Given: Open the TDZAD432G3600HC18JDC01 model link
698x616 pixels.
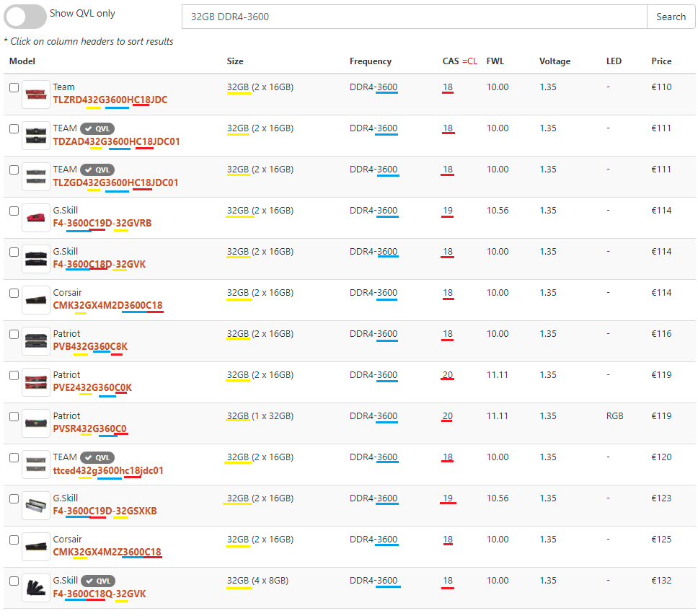Looking at the screenshot, I should pyautogui.click(x=116, y=141).
